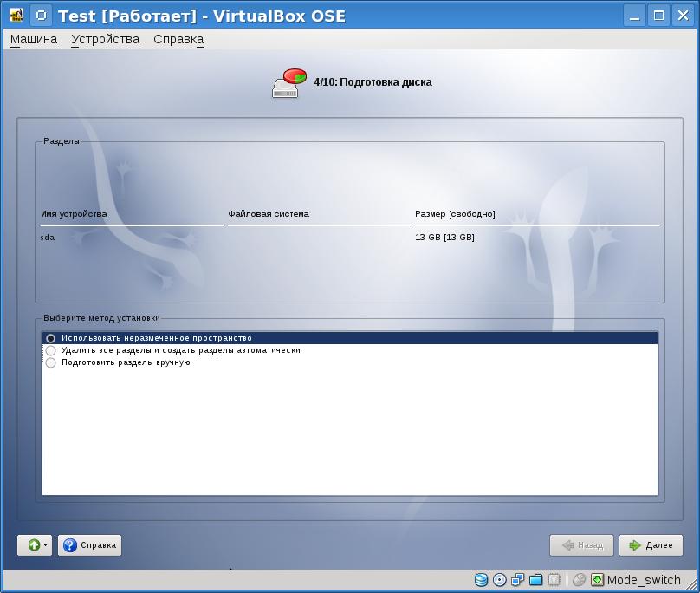Click the Справка help button at bottom
Viewport: 700px width, 593px height.
pyautogui.click(x=89, y=545)
